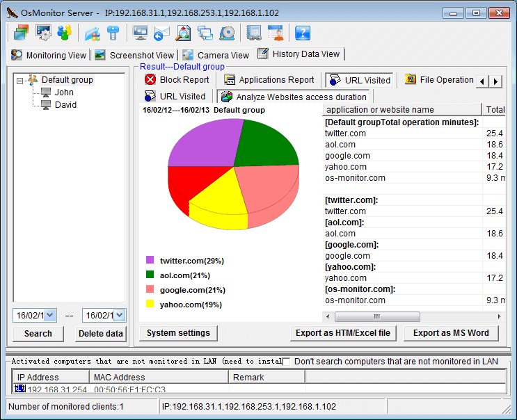517x420 pixels.
Task: Click the Total column header
Action: pyautogui.click(x=494, y=110)
